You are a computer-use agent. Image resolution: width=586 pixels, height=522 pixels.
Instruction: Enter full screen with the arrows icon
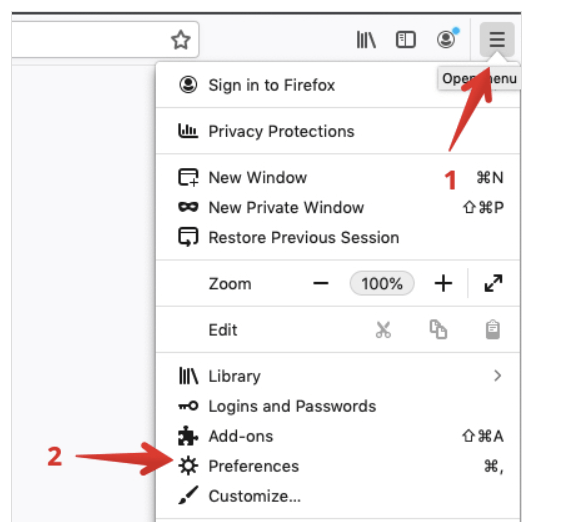493,283
